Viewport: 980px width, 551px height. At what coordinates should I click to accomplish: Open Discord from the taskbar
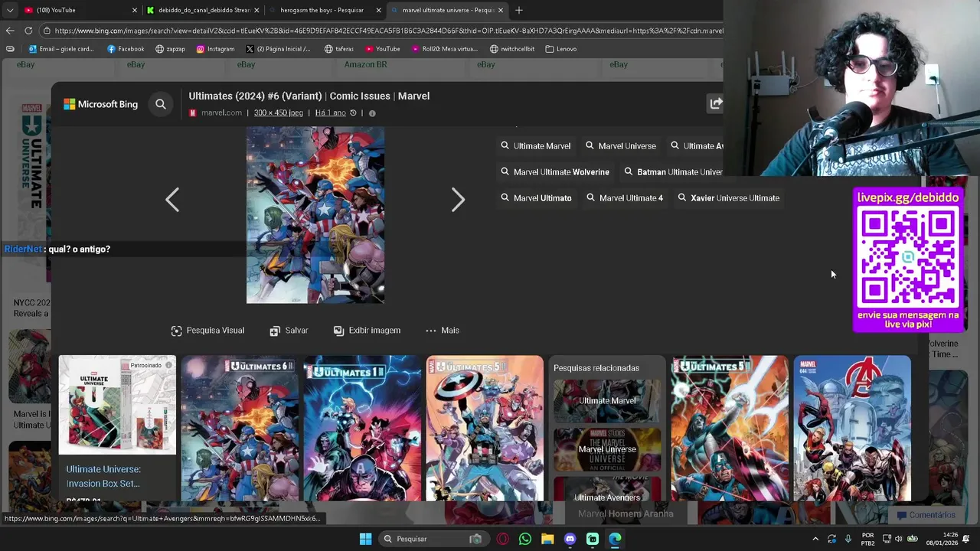pos(570,539)
